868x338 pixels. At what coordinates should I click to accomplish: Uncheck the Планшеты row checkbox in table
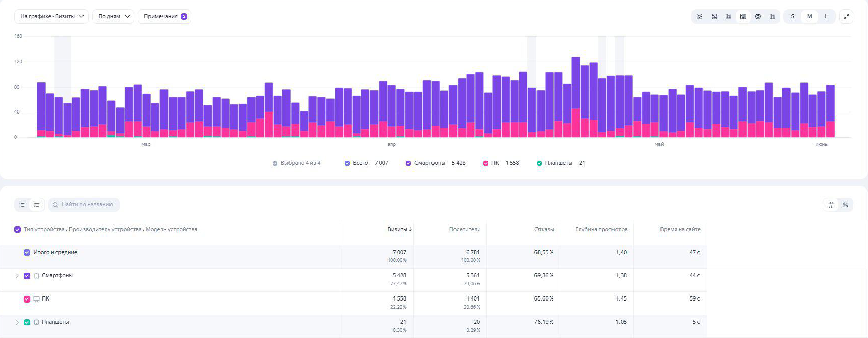click(27, 322)
